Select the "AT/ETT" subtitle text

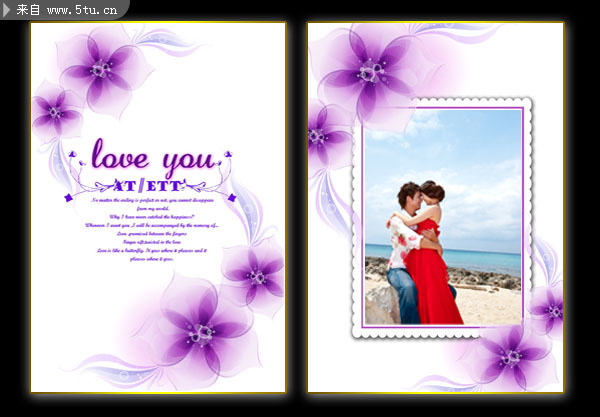[x=147, y=186]
